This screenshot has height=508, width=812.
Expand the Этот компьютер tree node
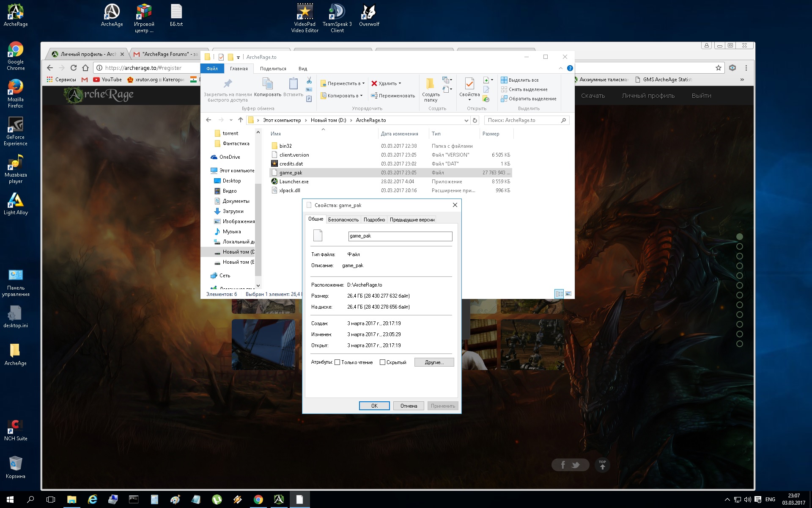[208, 170]
